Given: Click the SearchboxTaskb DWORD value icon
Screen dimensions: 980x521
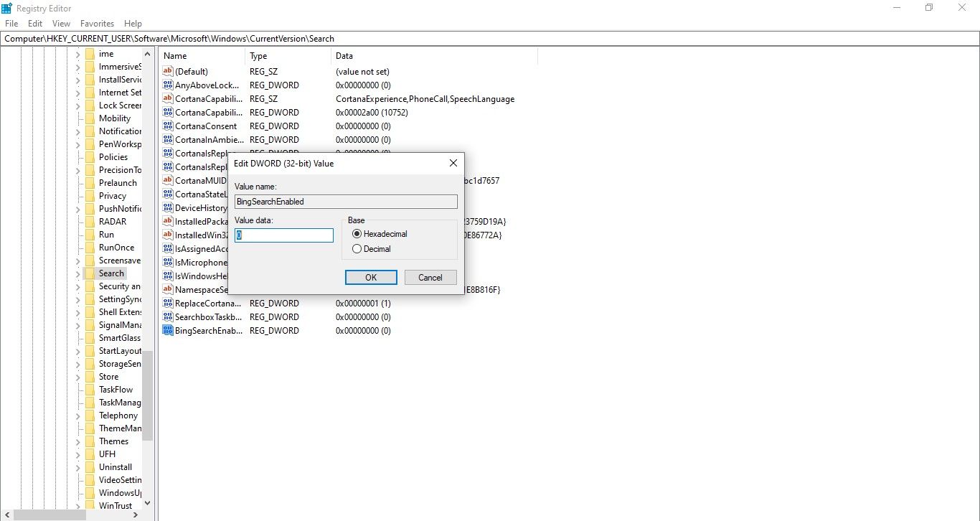Looking at the screenshot, I should (x=168, y=317).
